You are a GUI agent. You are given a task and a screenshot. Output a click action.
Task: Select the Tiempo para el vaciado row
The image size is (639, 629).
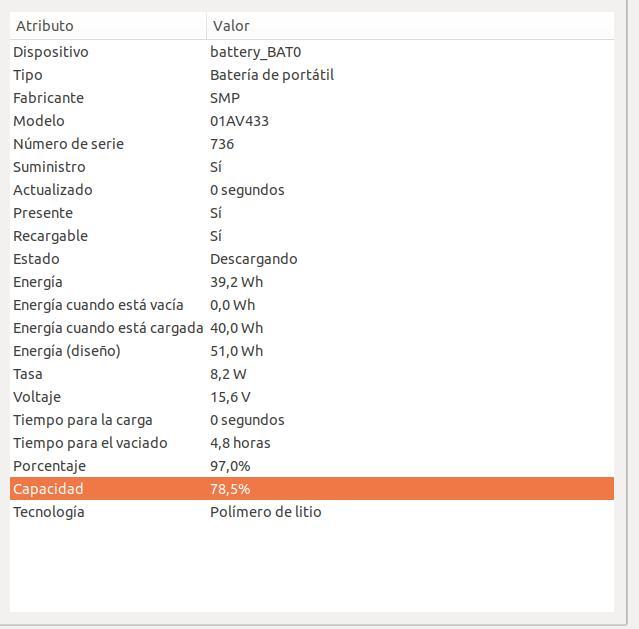tap(312, 443)
